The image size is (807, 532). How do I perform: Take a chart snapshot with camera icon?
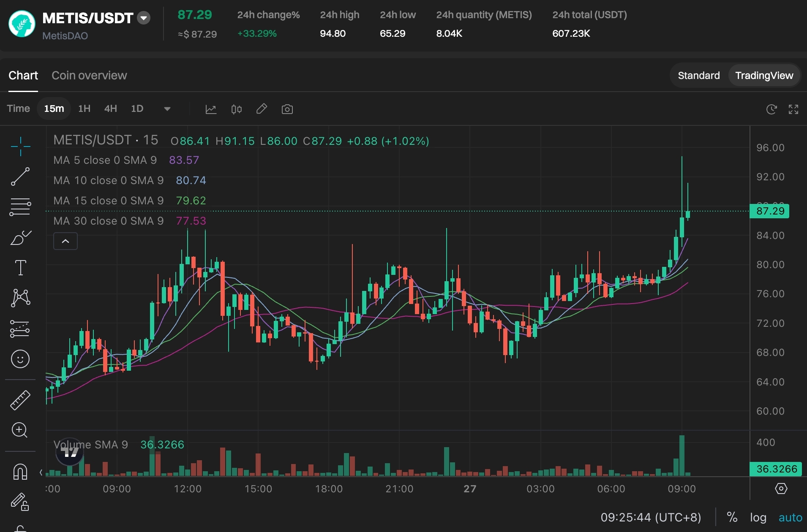pyautogui.click(x=287, y=109)
